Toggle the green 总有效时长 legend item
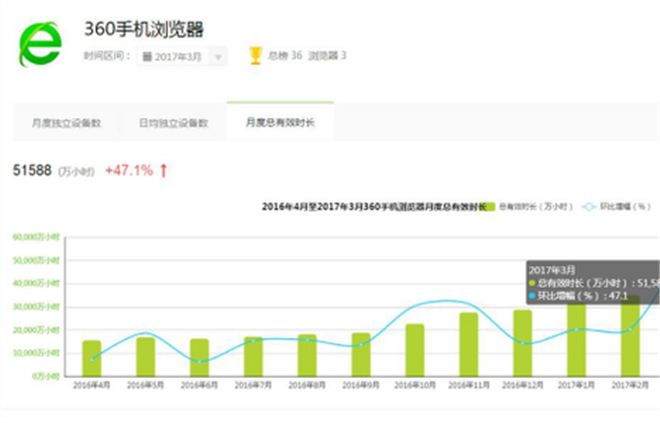The height and width of the screenshot is (423, 660). [x=527, y=207]
